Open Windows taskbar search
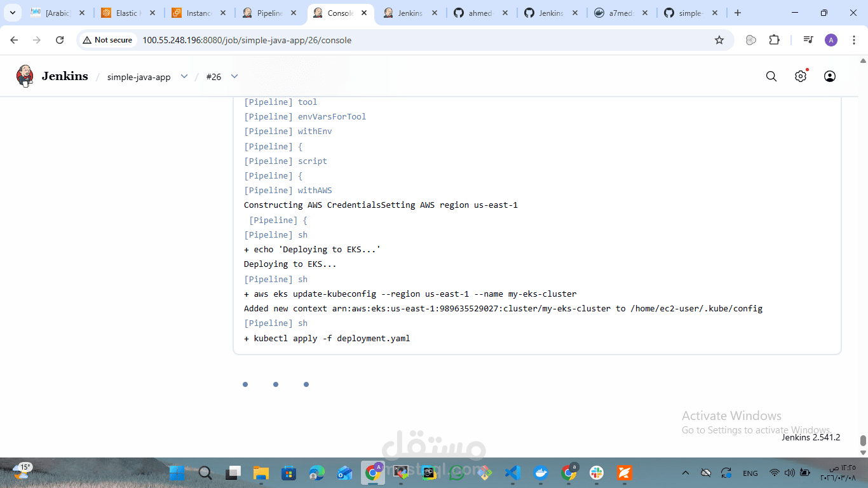868x488 pixels. point(205,473)
